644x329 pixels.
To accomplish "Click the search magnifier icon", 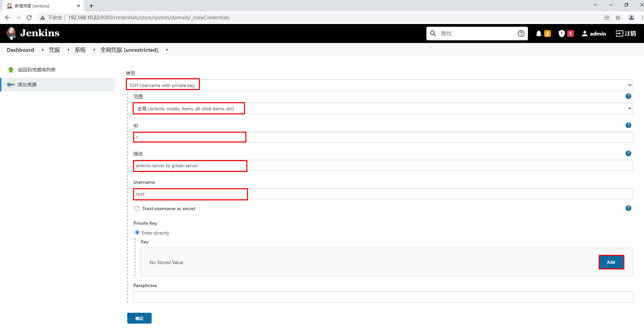I will point(433,34).
